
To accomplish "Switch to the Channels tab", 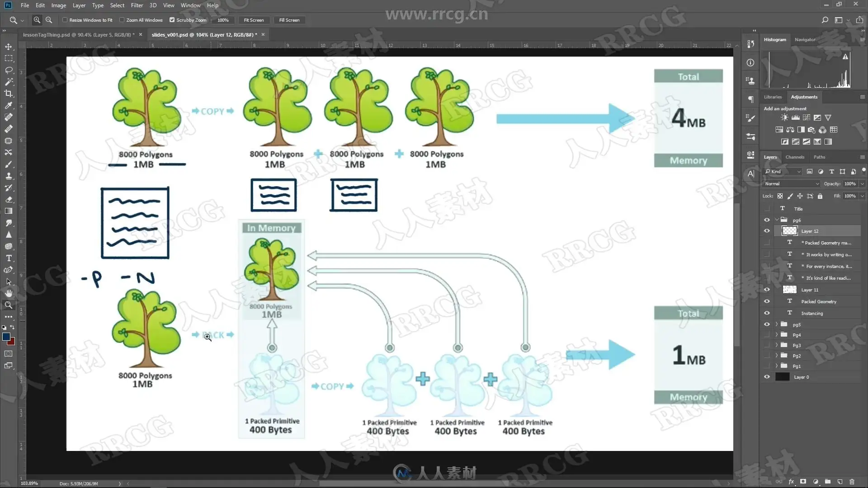I will [795, 157].
